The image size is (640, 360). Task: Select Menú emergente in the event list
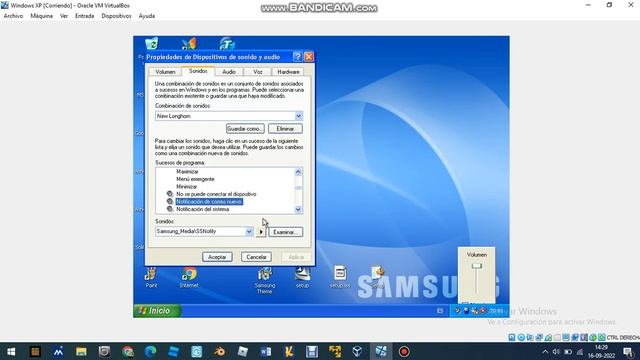(195, 179)
